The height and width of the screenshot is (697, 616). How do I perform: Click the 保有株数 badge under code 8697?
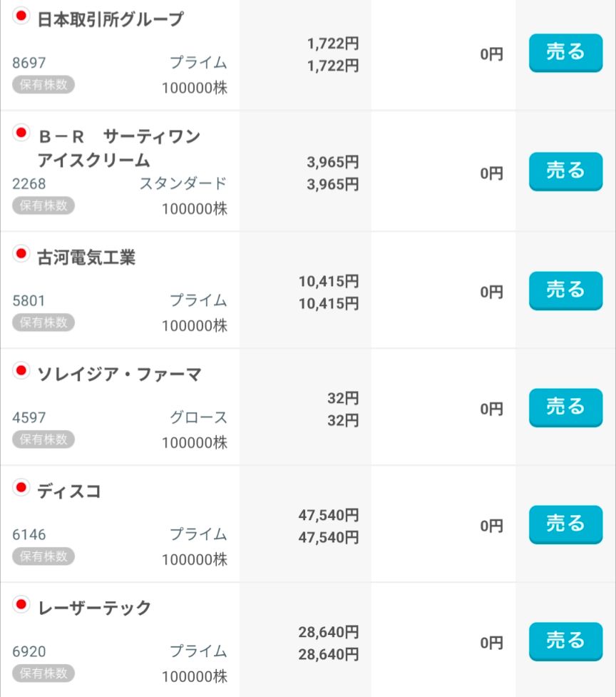tap(43, 85)
